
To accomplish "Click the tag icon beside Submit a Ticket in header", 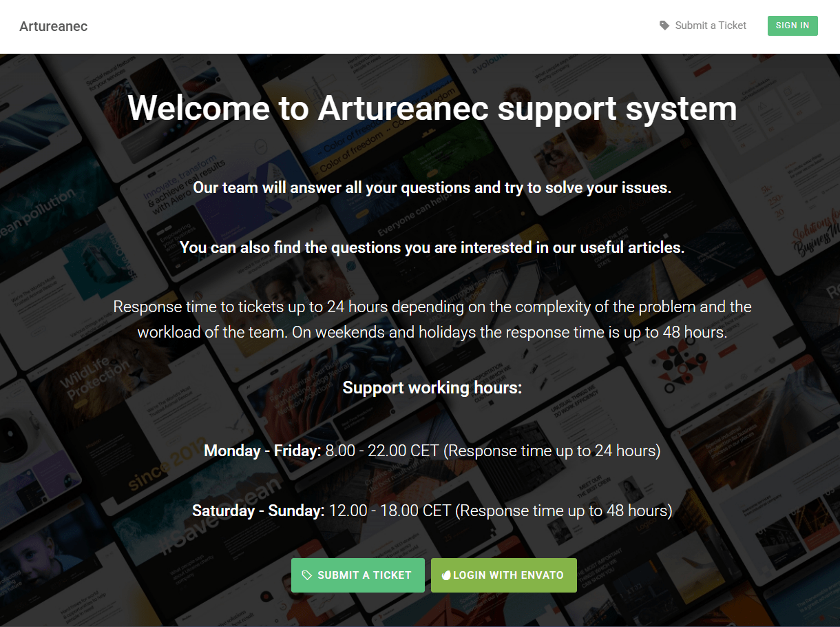I will [x=664, y=25].
